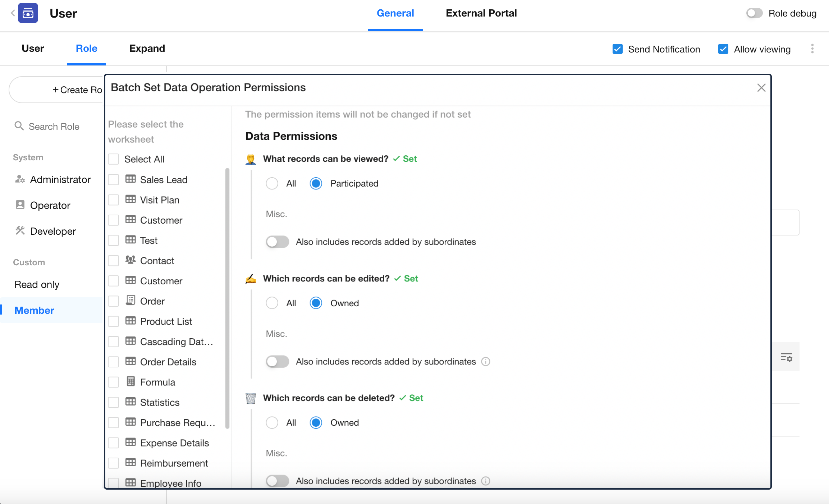The image size is (829, 504).
Task: Click the search magnifier icon in Search Role
Action: [19, 126]
